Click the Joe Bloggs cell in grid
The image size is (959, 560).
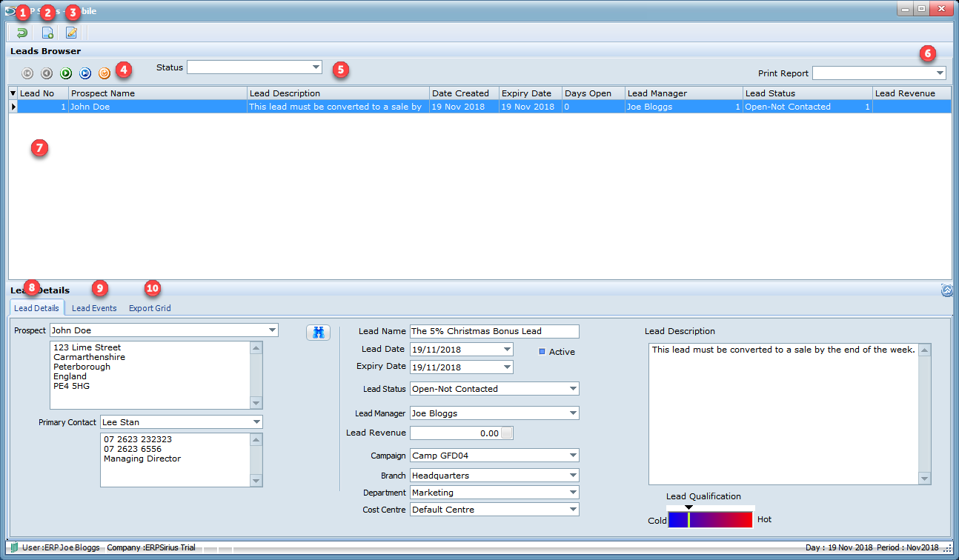[x=684, y=107]
